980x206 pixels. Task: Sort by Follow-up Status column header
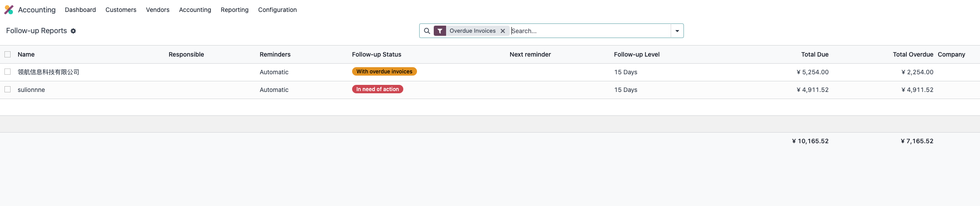(x=377, y=54)
